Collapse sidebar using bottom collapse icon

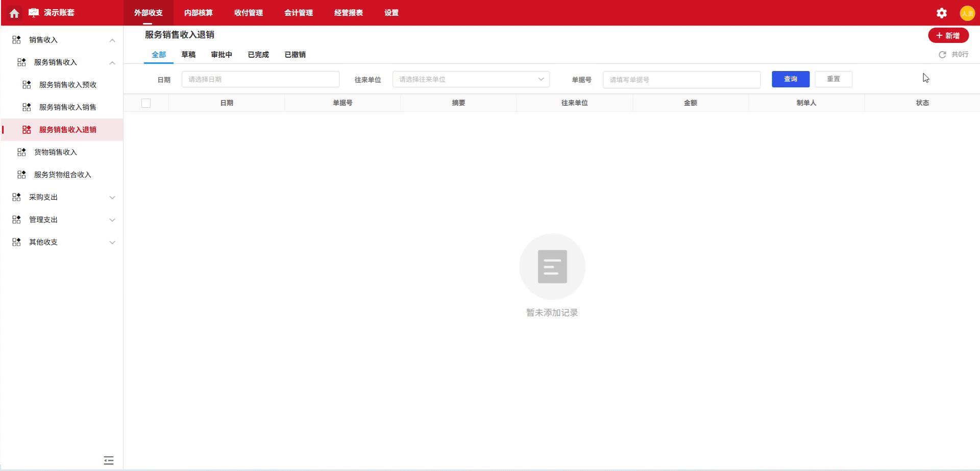[108, 460]
